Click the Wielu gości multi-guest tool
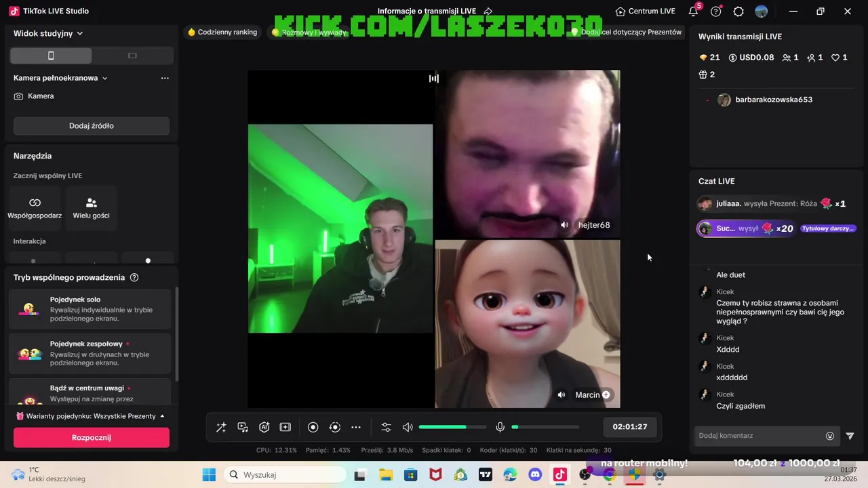The height and width of the screenshot is (488, 868). (x=92, y=208)
